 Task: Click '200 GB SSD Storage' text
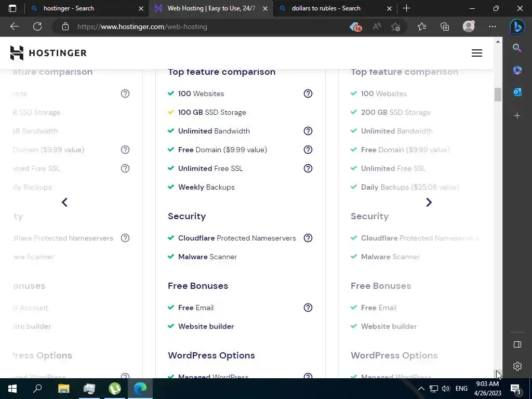point(395,112)
